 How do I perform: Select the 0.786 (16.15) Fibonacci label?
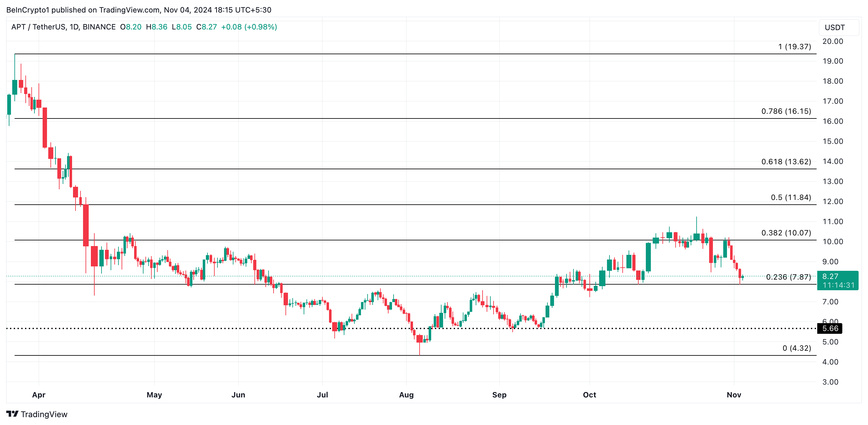[786, 111]
